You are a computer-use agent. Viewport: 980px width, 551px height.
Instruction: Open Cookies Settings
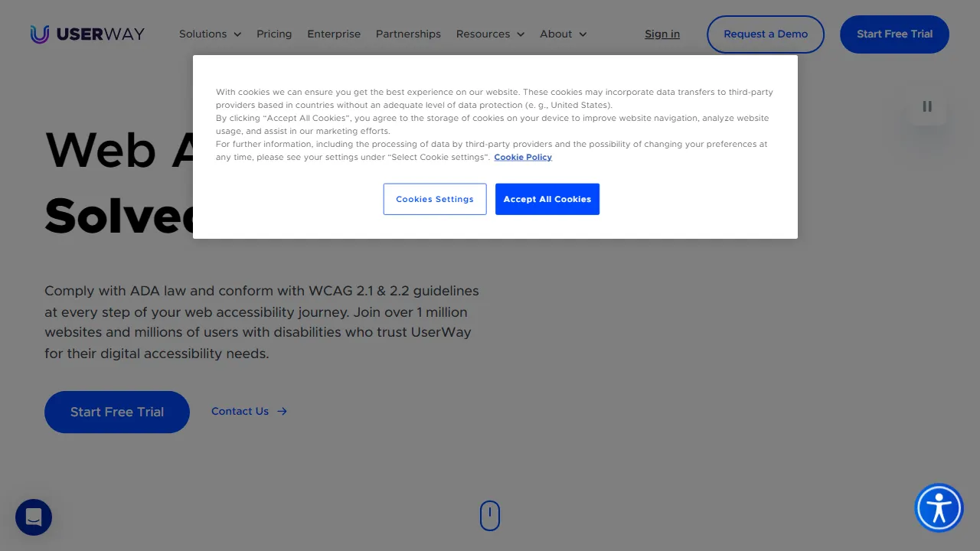coord(435,199)
